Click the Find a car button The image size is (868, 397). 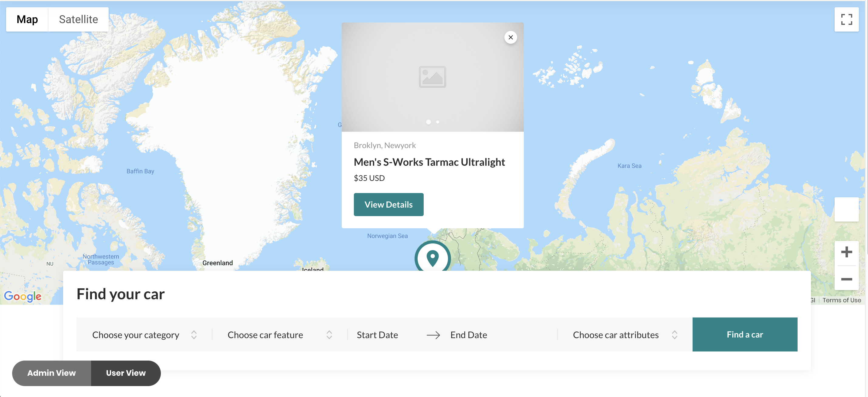744,334
